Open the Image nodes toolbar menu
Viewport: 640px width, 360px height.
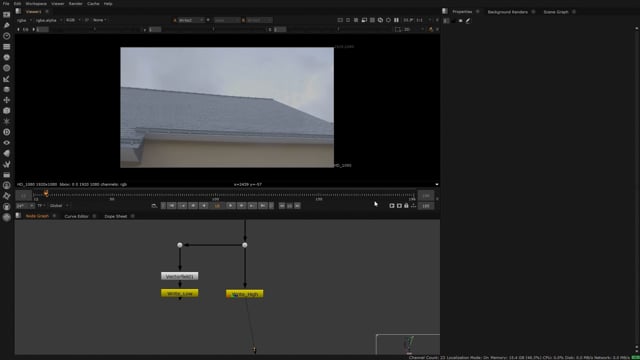tap(7, 15)
